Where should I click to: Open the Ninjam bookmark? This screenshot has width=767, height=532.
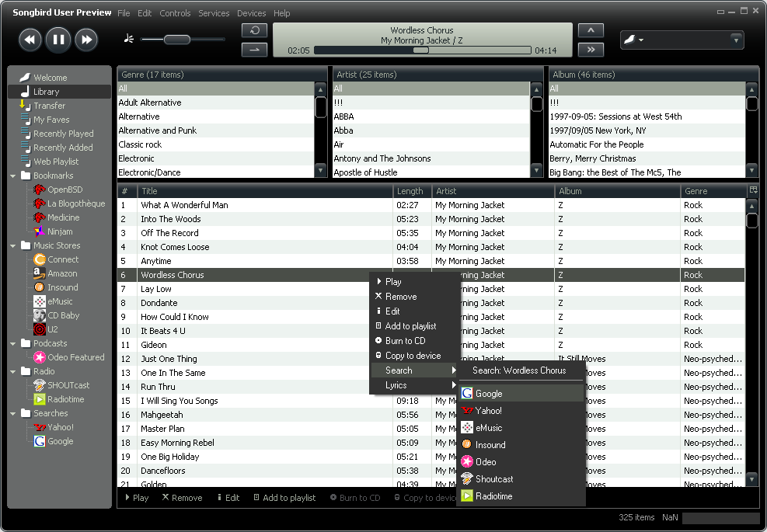(x=60, y=231)
